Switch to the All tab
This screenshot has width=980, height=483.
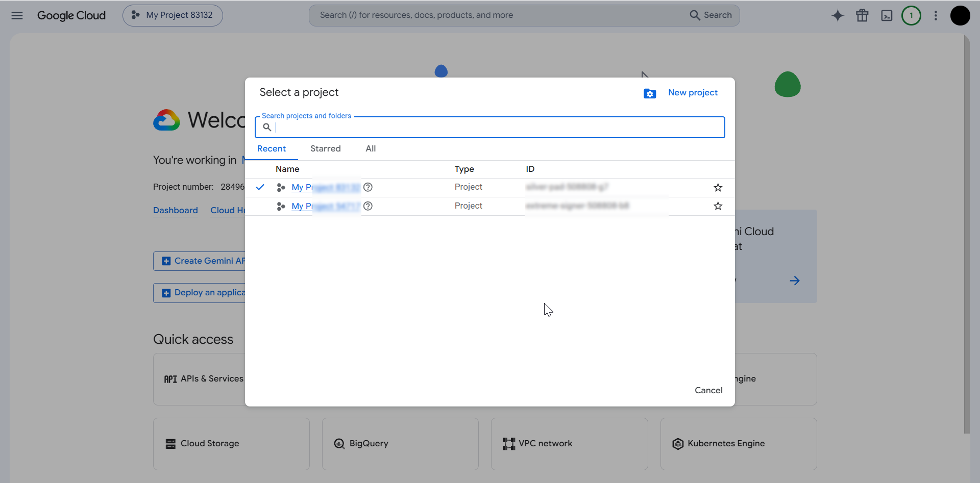[371, 148]
